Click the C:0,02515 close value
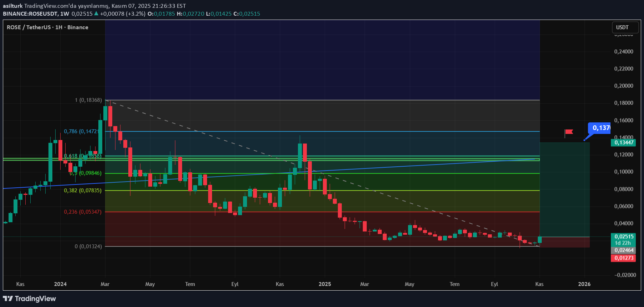This screenshot has height=307, width=644. [247, 14]
